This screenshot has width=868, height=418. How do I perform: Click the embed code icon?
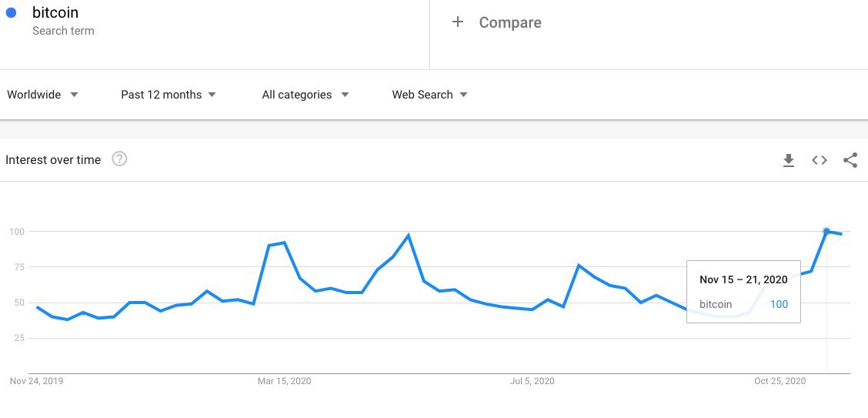coord(820,160)
